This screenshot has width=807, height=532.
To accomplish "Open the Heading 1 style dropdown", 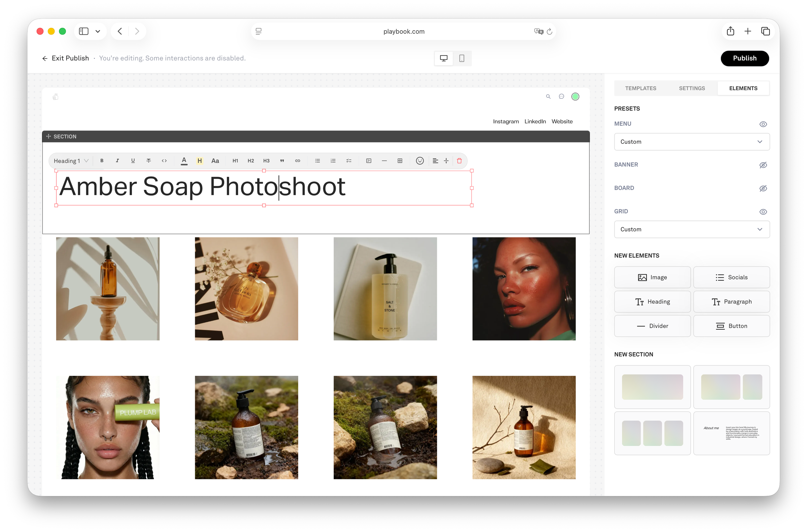I will [x=71, y=161].
